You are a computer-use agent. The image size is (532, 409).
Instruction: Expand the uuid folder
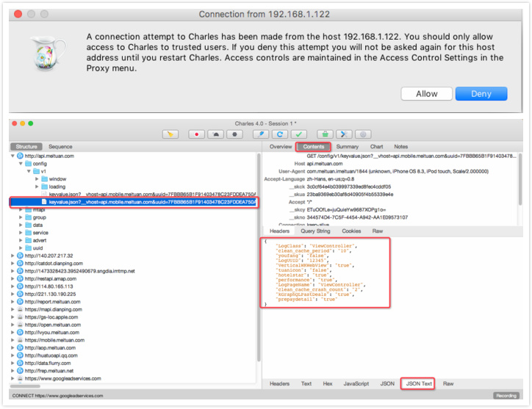tap(21, 248)
